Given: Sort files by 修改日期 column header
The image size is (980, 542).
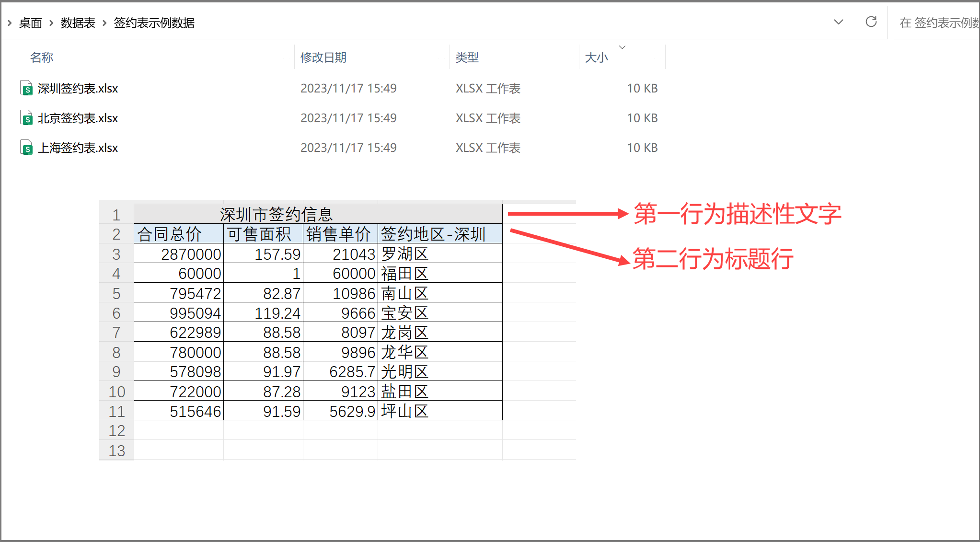Looking at the screenshot, I should coord(323,58).
